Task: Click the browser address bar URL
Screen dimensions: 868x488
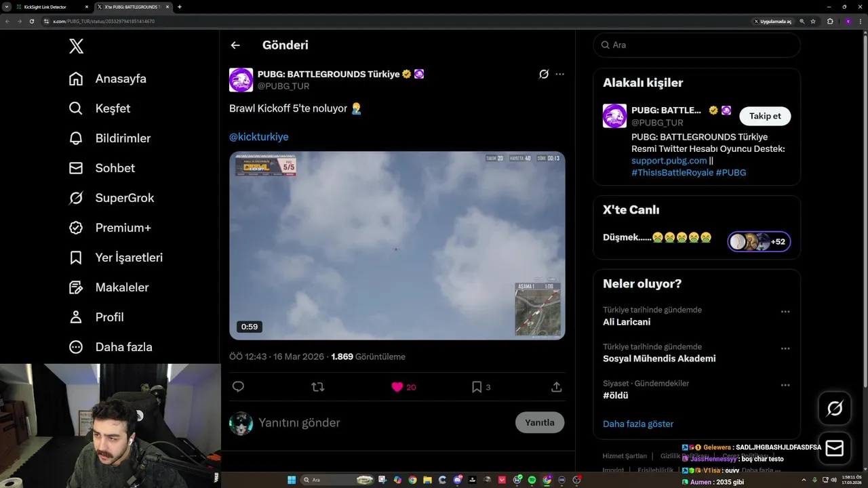Action: coord(104,22)
